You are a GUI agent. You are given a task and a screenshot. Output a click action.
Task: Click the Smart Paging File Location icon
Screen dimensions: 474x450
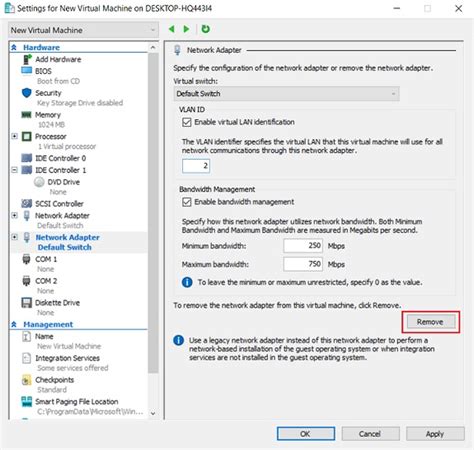(x=27, y=402)
